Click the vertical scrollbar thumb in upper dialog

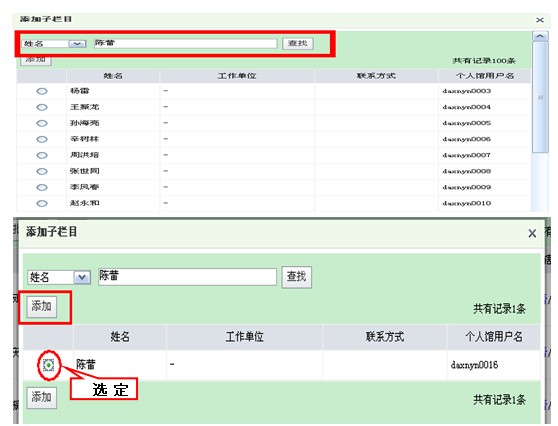pyautogui.click(x=540, y=97)
